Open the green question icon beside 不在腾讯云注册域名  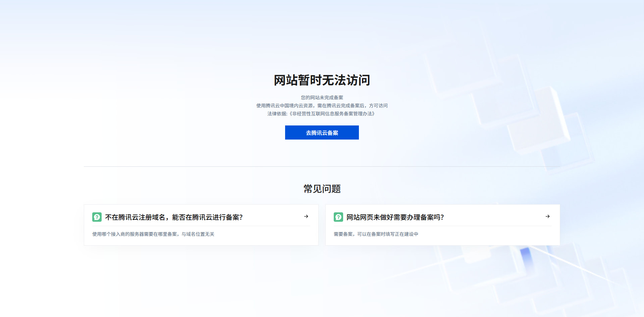[x=97, y=217]
